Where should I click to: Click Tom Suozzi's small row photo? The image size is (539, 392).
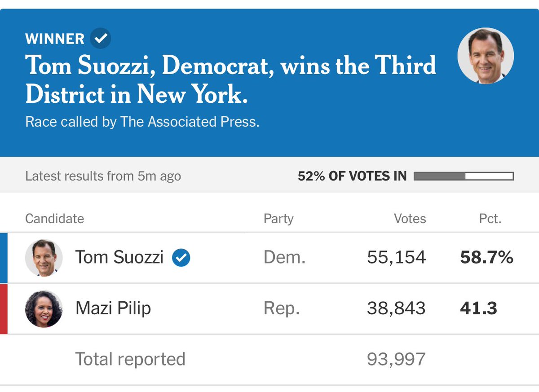point(44,258)
